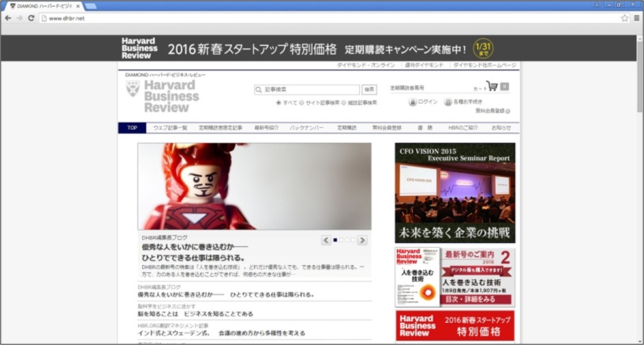Open the HBRのご紹介 navigation tab
Image resolution: width=644 pixels, height=345 pixels.
[x=463, y=128]
